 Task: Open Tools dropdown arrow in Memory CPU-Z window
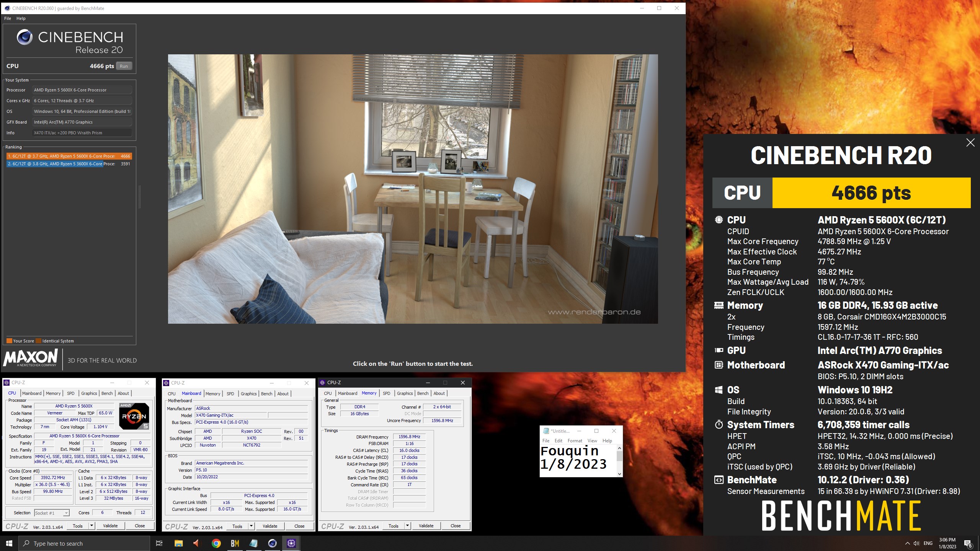[407, 526]
